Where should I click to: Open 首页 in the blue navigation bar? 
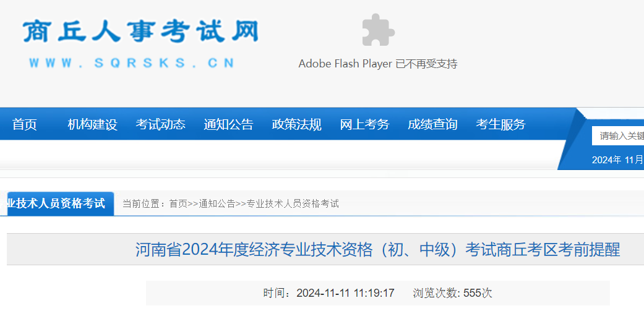(x=25, y=124)
